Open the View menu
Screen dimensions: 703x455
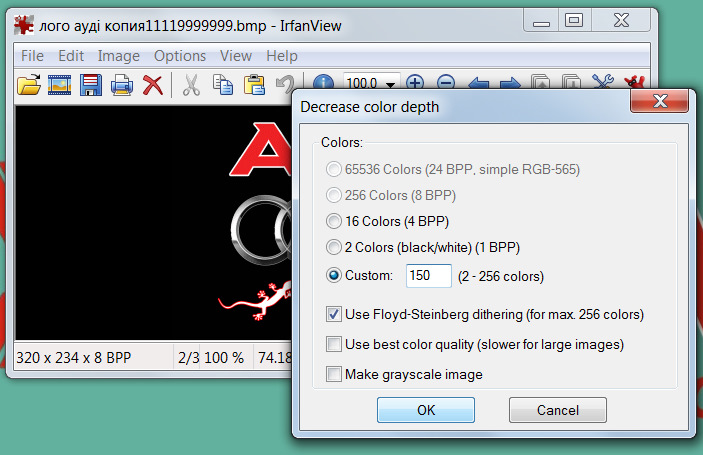point(236,56)
